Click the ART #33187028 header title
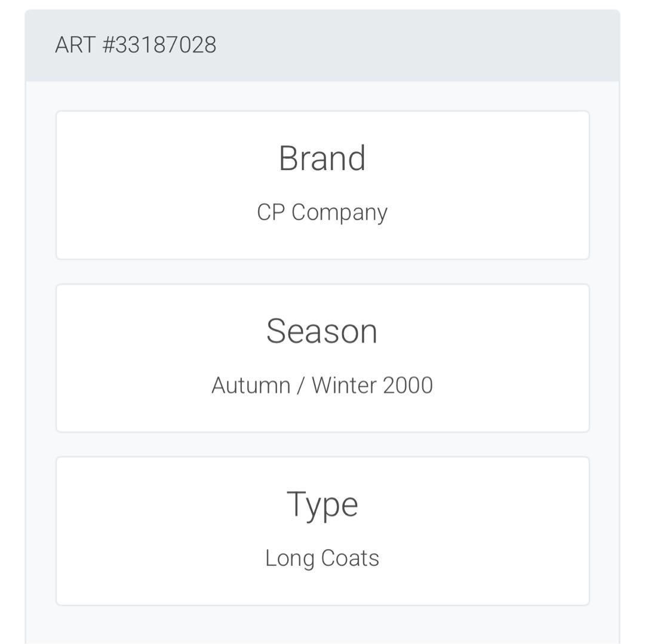 coord(136,45)
